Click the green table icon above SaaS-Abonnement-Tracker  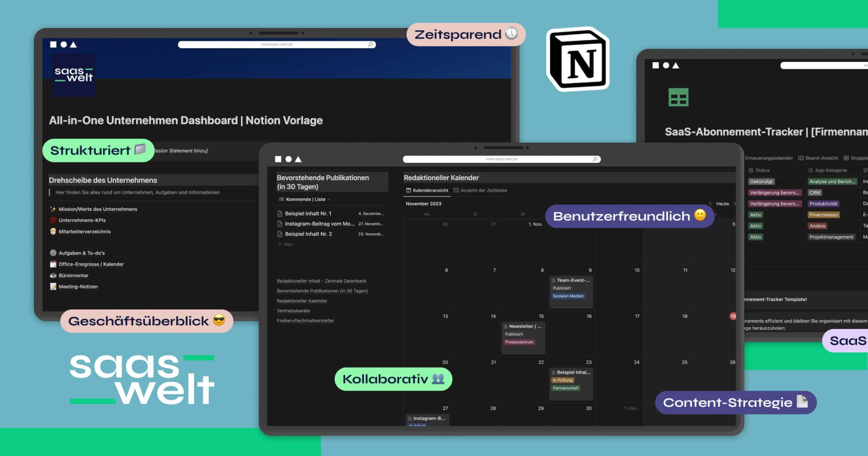click(678, 98)
